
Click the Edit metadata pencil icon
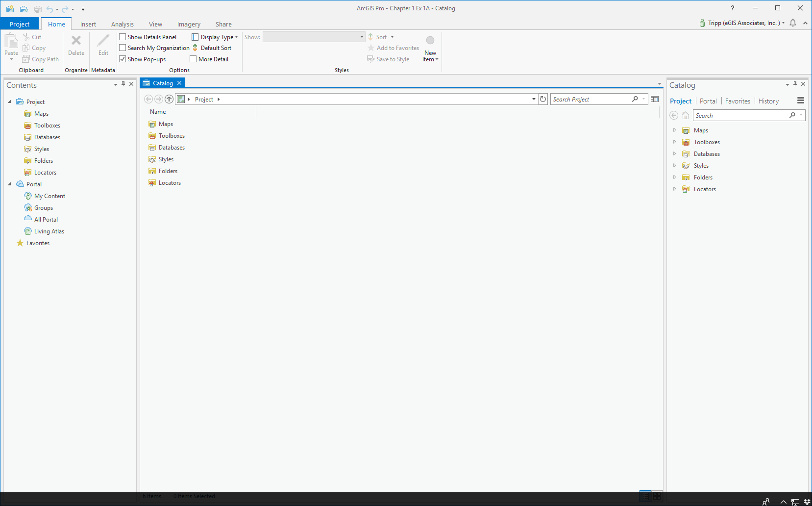tap(103, 40)
